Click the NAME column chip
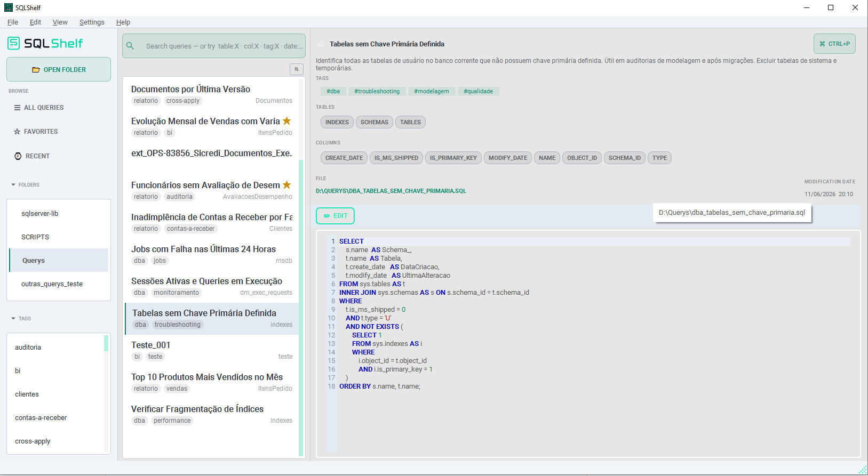The height and width of the screenshot is (476, 868). (547, 158)
